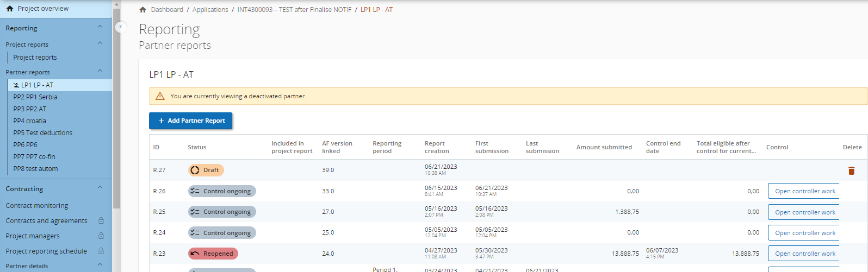This screenshot has width=868, height=272.
Task: Open controller work for report R.26
Action: 804,191
